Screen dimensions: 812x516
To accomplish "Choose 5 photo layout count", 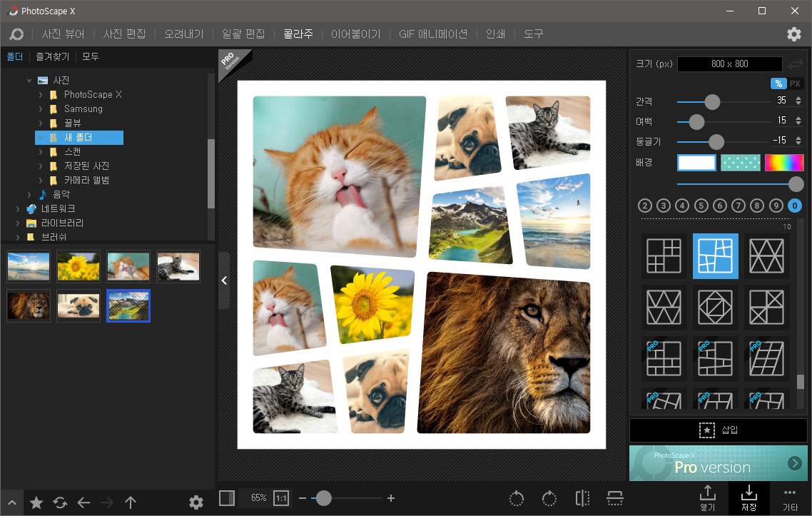I will tap(701, 206).
